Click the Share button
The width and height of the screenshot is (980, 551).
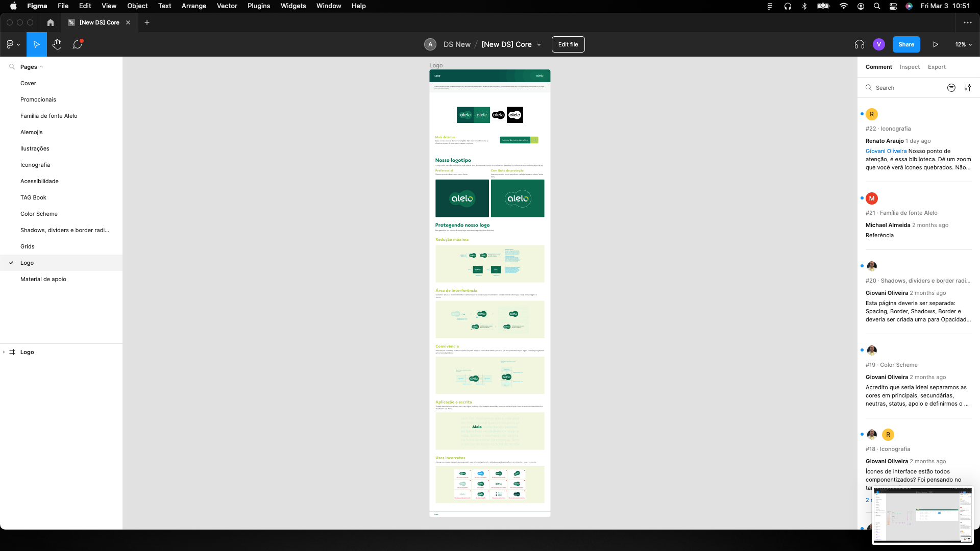click(x=906, y=44)
